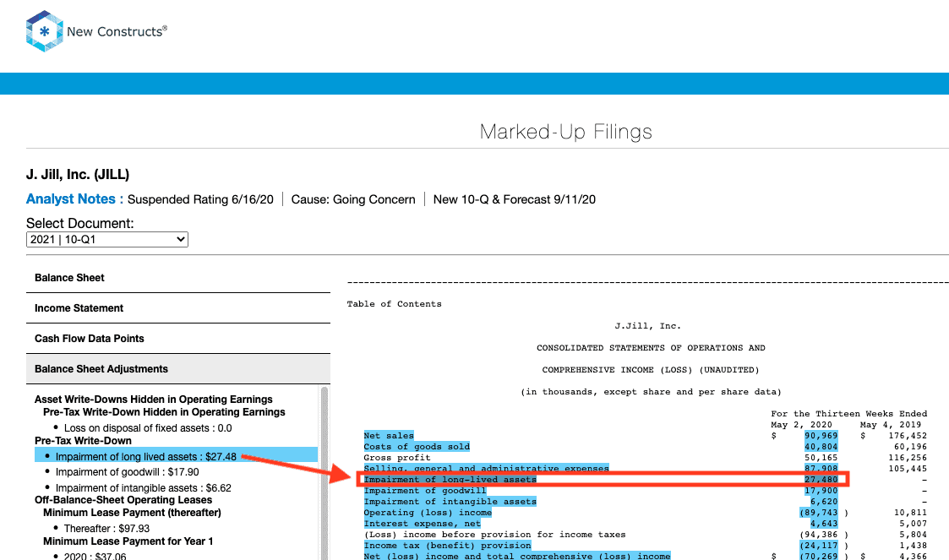949x560 pixels.
Task: Click Impairment of goodwill filing line
Action: 425,491
